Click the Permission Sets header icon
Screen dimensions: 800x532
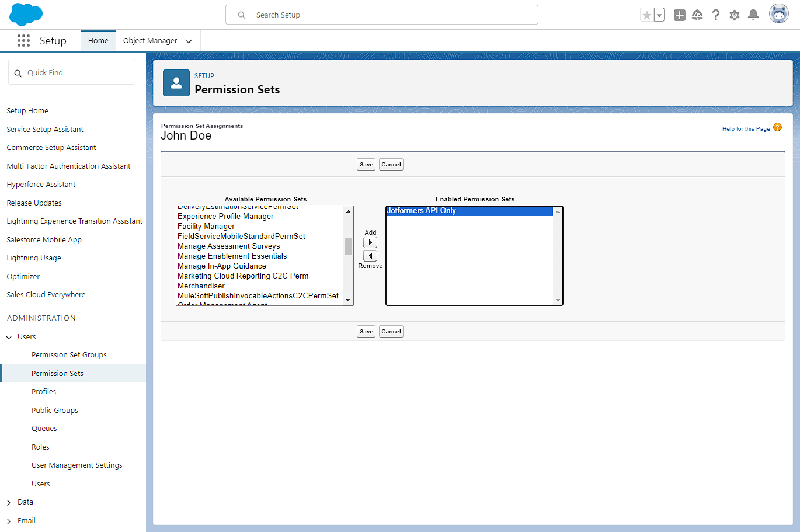click(176, 83)
